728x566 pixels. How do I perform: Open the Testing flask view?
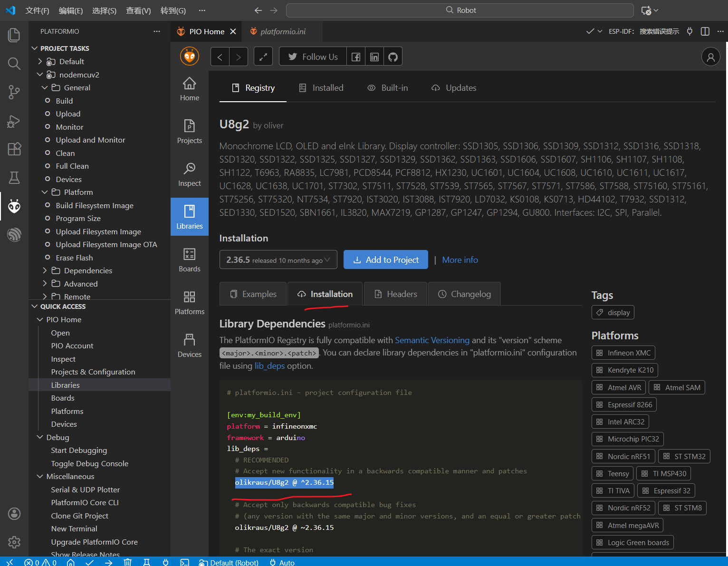(14, 178)
